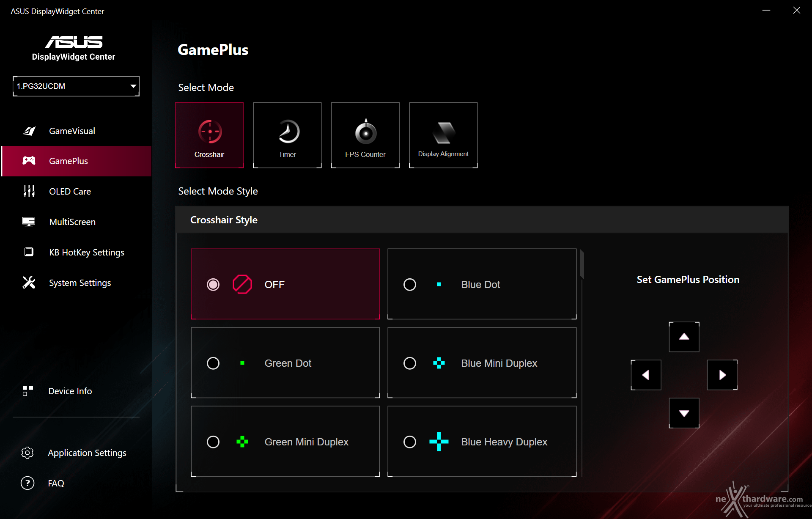
Task: Click the GameVisual sidebar icon
Action: [x=29, y=131]
